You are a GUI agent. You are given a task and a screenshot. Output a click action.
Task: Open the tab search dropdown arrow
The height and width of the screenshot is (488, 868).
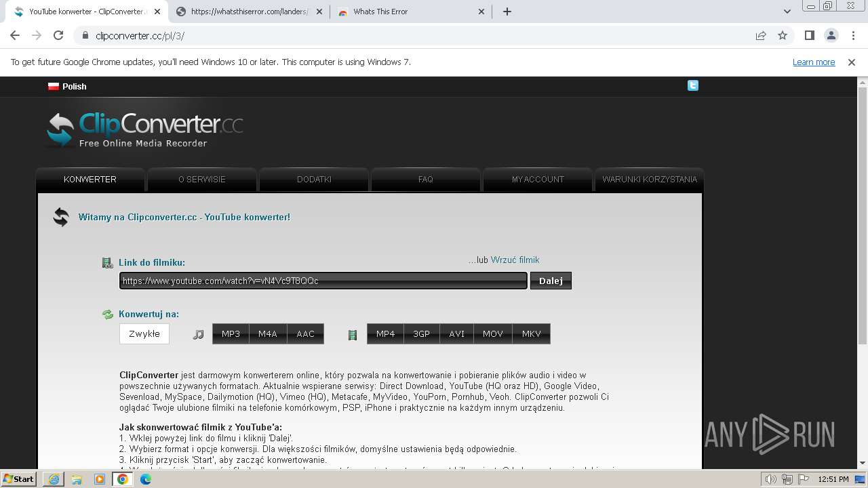point(787,12)
